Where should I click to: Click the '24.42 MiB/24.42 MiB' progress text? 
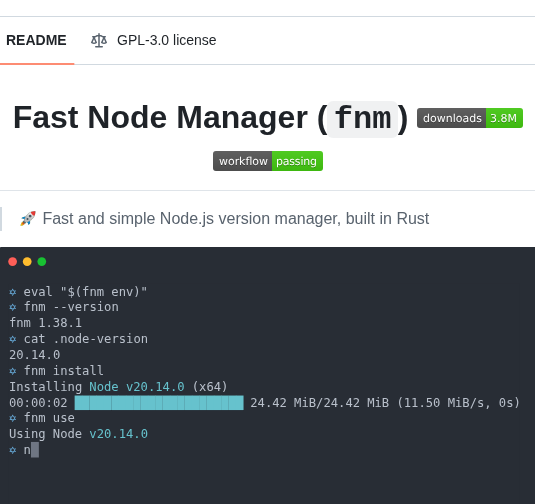pyautogui.click(x=320, y=403)
